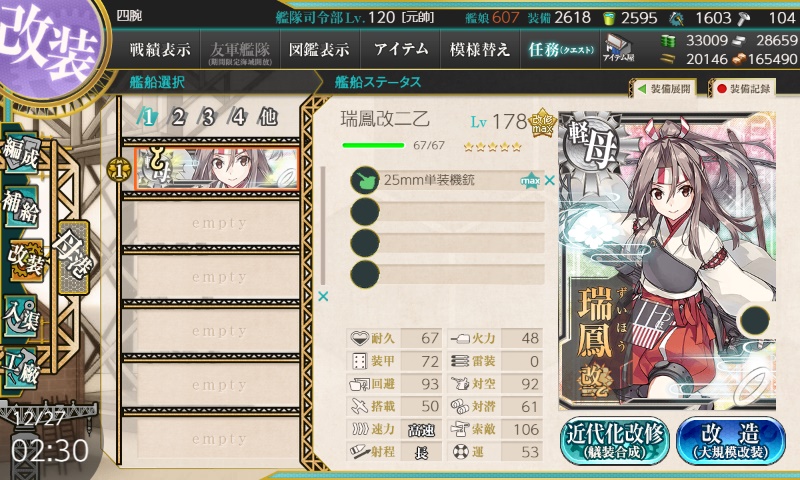The image size is (800, 480).
Task: Select the 補給 resupply icon
Action: pos(21,206)
